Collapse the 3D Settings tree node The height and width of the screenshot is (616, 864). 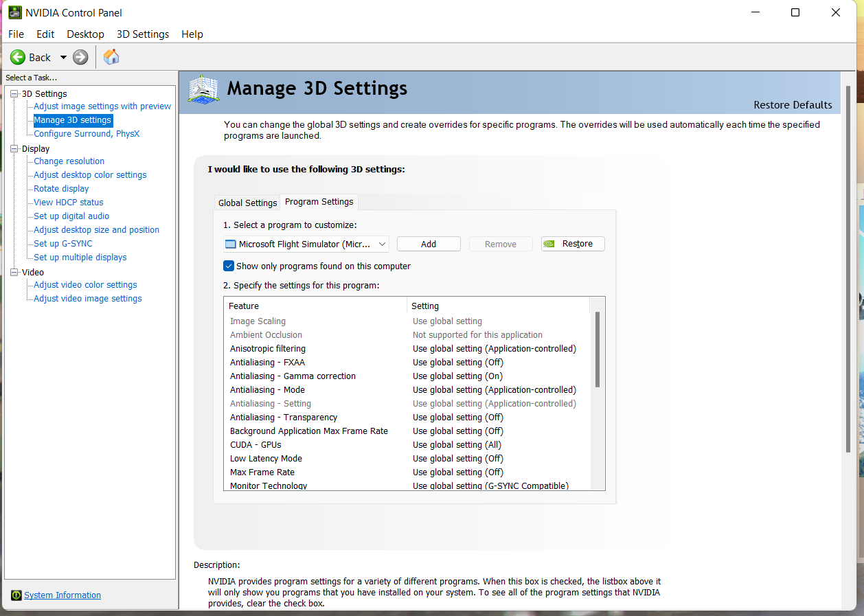[x=14, y=94]
